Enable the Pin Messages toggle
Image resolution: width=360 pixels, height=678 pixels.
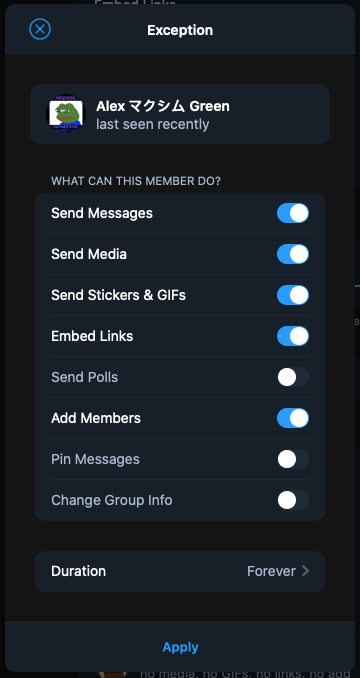[x=293, y=459]
